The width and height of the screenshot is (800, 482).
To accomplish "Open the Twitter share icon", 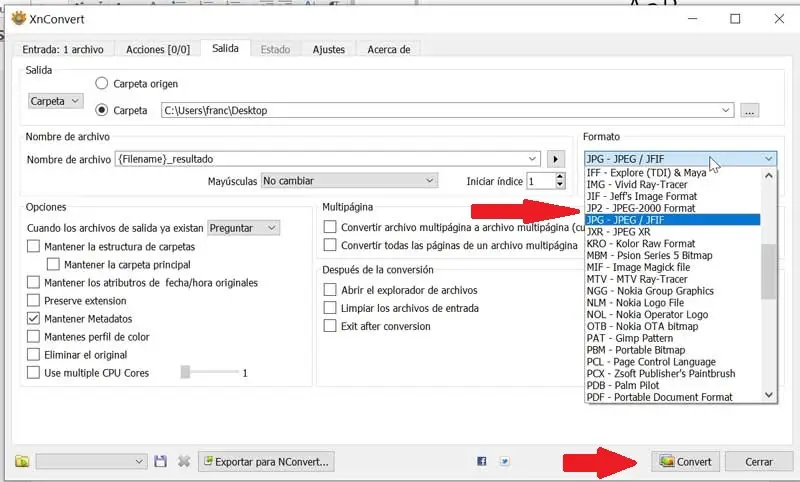I will pyautogui.click(x=504, y=461).
